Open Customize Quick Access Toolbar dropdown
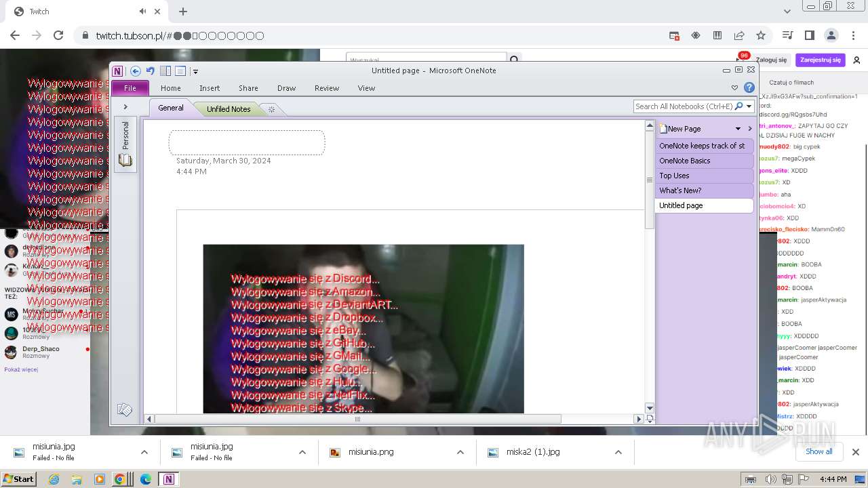Viewport: 868px width, 488px height. [x=195, y=71]
